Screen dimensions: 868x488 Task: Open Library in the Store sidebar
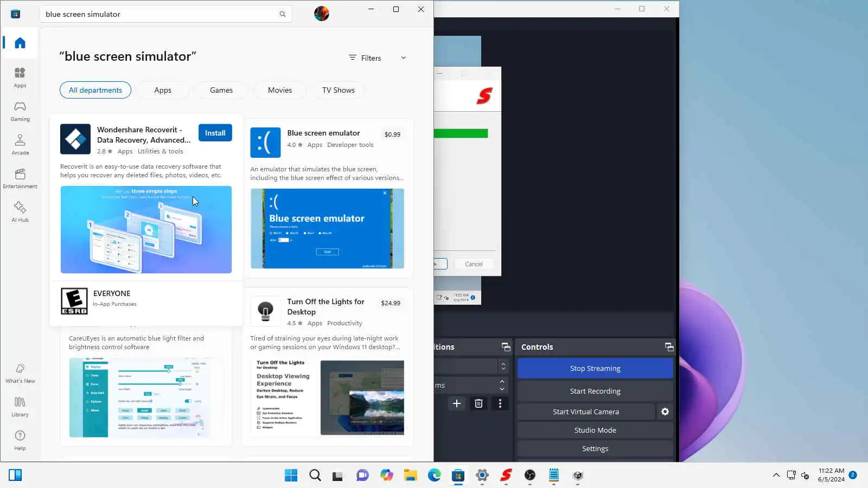coord(20,407)
